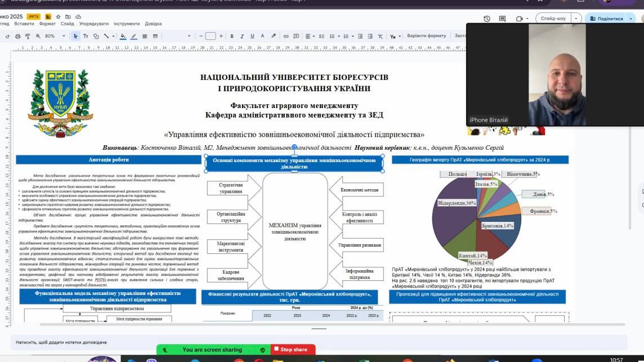This screenshot has height=362, width=644.
Task: Toggle underline text formatting
Action: 251,36
